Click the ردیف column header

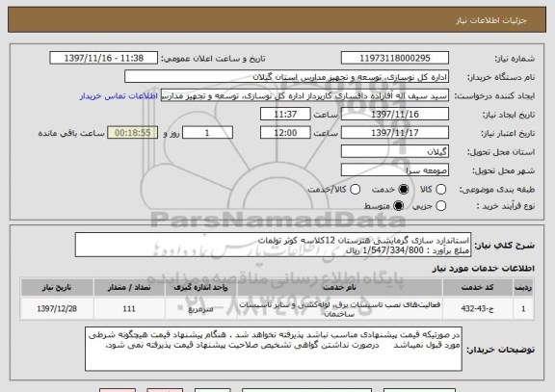coord(523,287)
